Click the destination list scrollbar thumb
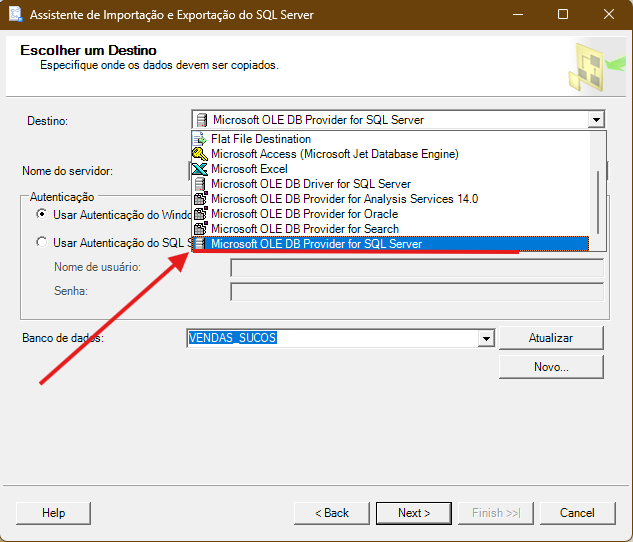633x542 pixels. tap(598, 202)
